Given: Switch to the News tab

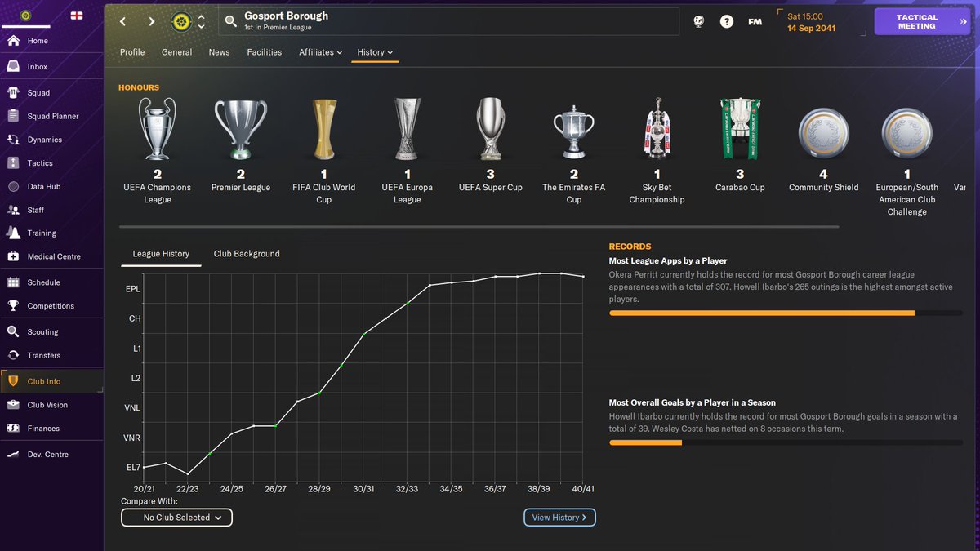Looking at the screenshot, I should (220, 52).
